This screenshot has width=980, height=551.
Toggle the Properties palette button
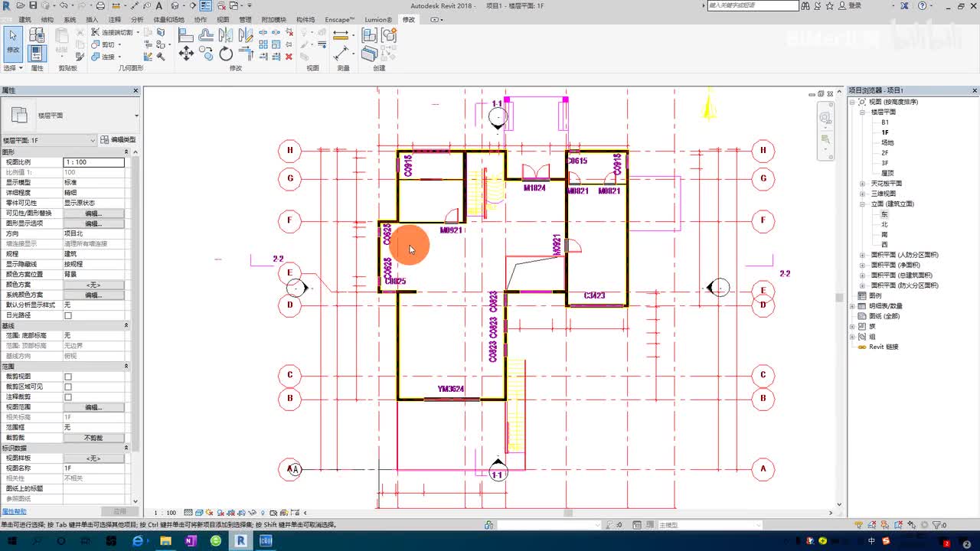(37, 53)
